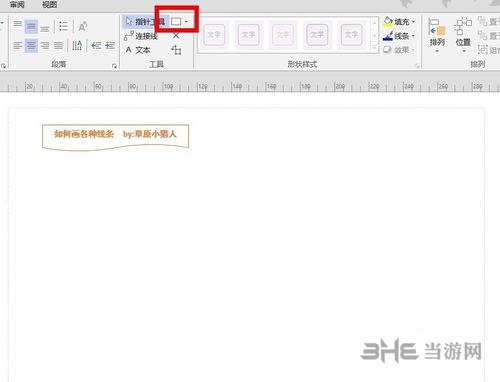The height and width of the screenshot is (382, 500).
Task: Select the rectangle shape tool
Action: (176, 22)
